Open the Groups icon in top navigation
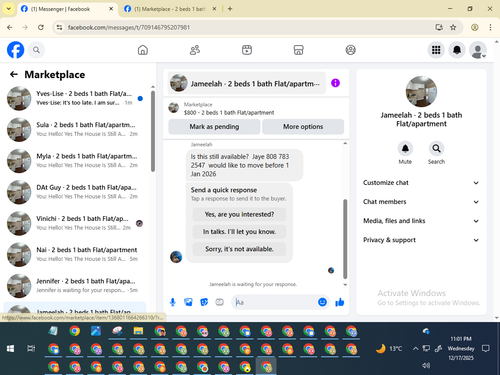This screenshot has width=500, height=375. pyautogui.click(x=350, y=50)
